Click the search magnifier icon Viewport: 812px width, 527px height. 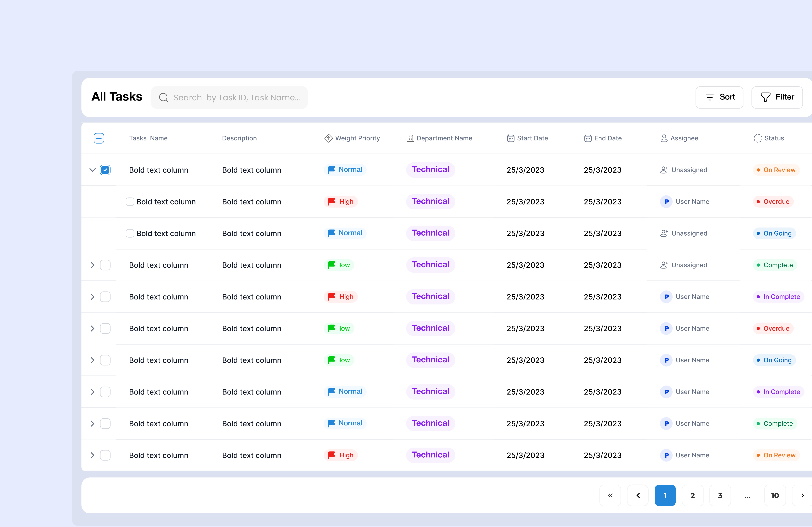click(164, 97)
